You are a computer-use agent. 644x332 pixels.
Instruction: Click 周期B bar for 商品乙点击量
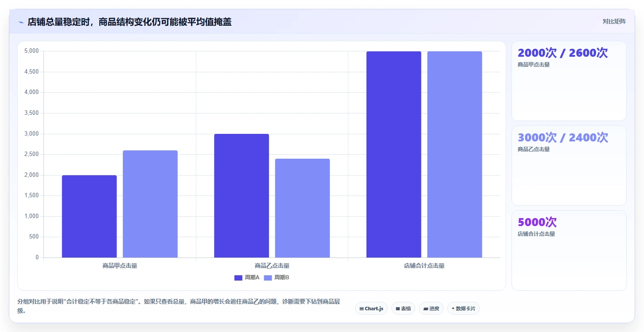pyautogui.click(x=302, y=208)
